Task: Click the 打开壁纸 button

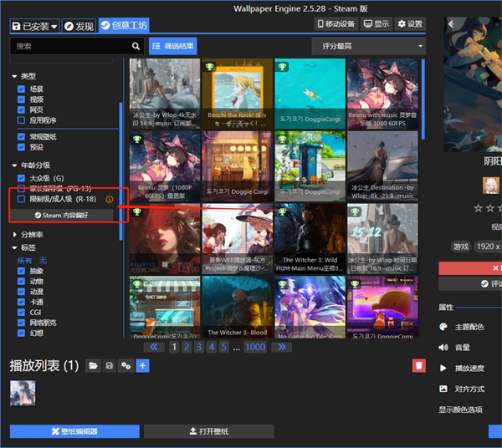Action: coord(209,431)
